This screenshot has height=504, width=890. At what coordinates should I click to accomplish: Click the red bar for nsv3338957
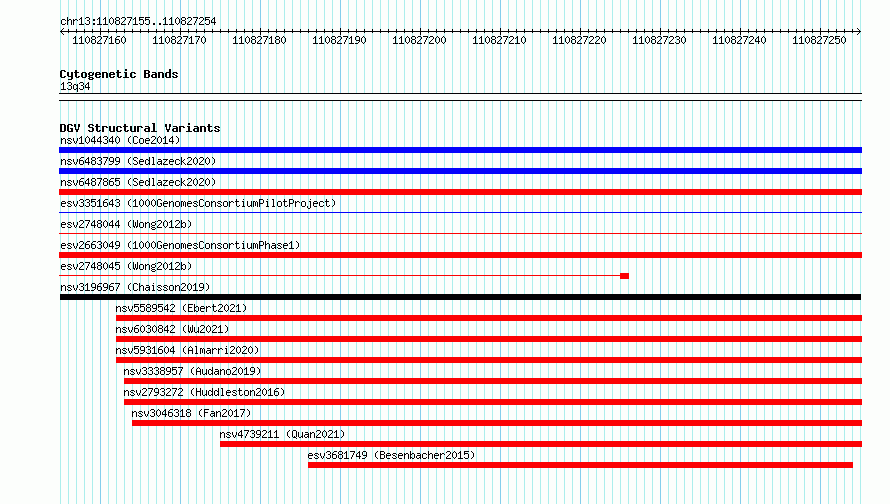tap(493, 381)
